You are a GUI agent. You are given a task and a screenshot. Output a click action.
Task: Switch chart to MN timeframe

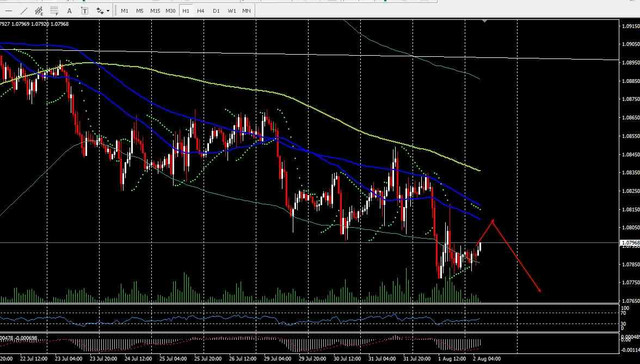(247, 11)
